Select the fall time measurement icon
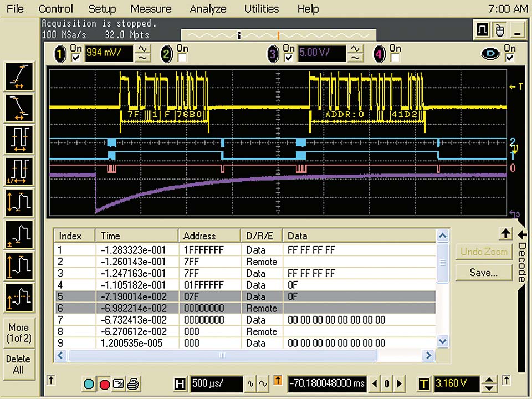Screen dimensions: 532x399 (x=18, y=109)
